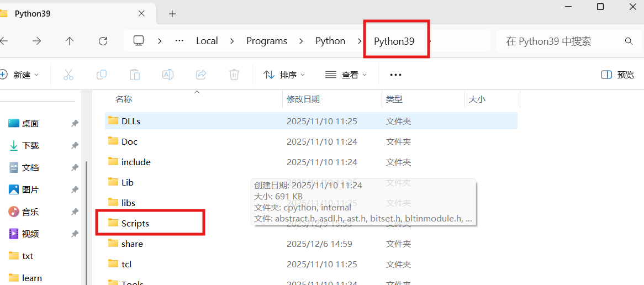Select the DLLs folder
The image size is (644, 285).
[x=312, y=121]
